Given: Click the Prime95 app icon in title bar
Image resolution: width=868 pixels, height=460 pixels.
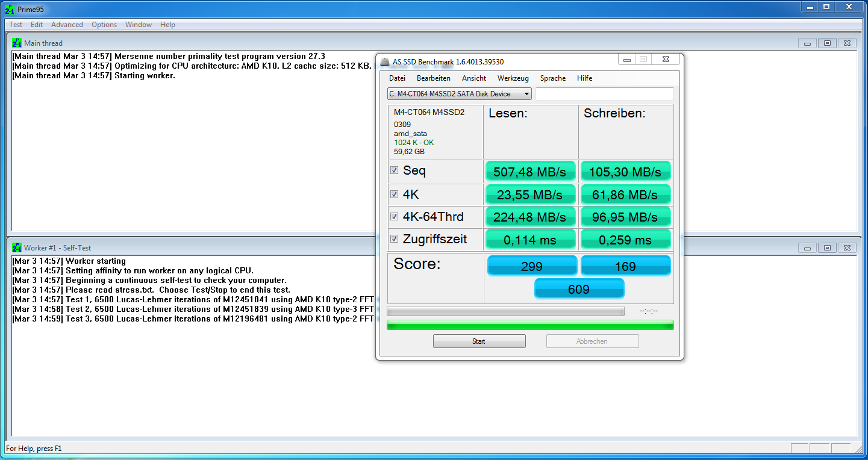Looking at the screenshot, I should click(x=10, y=9).
